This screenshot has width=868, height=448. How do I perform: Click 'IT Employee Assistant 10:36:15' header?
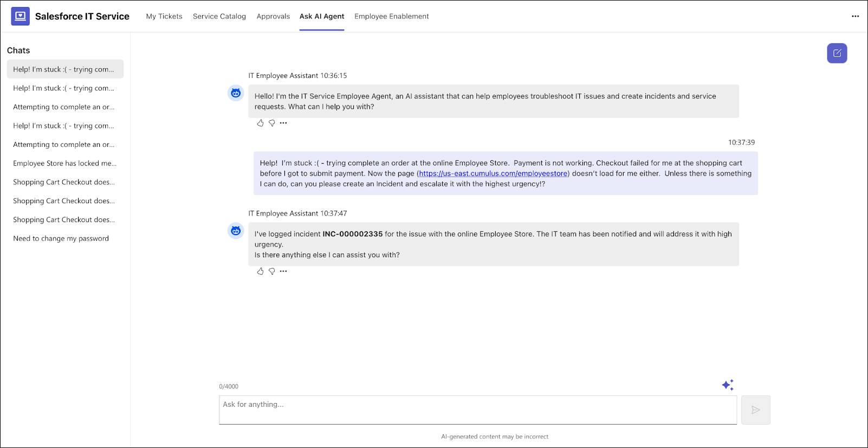(297, 76)
